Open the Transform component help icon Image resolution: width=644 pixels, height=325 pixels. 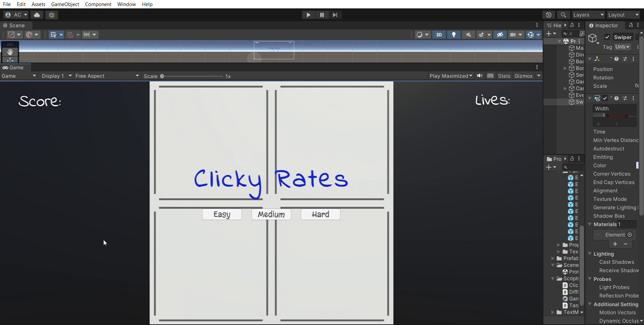click(616, 59)
